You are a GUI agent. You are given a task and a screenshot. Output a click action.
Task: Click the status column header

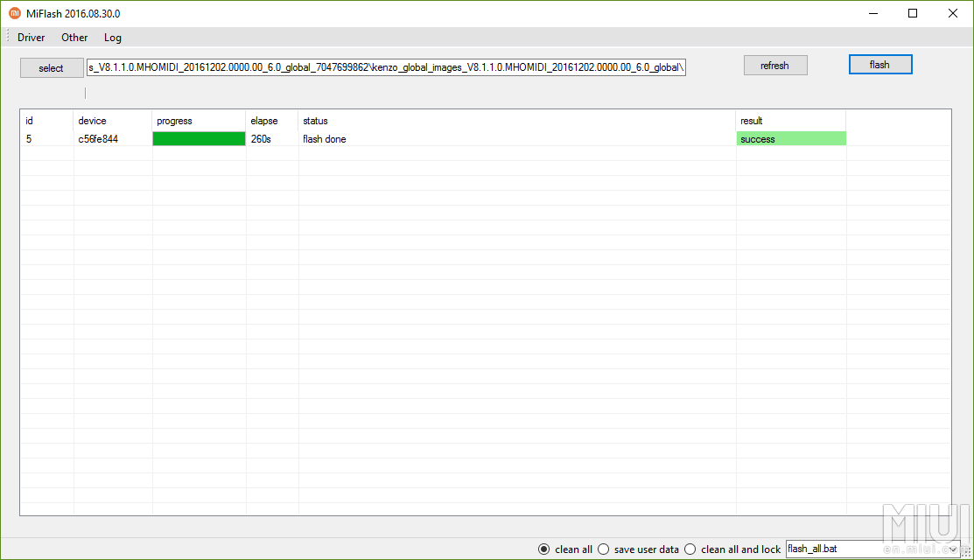517,121
